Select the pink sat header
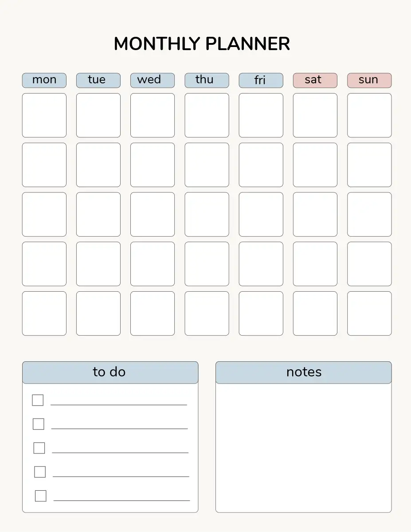Image resolution: width=411 pixels, height=532 pixels. pyautogui.click(x=315, y=80)
